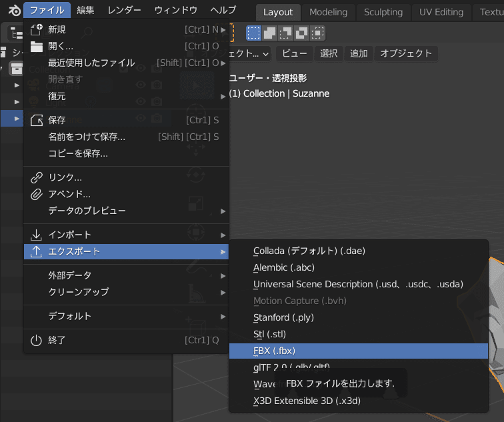The width and height of the screenshot is (504, 422).
Task: Expand the エクスポート submenu
Action: coord(126,251)
